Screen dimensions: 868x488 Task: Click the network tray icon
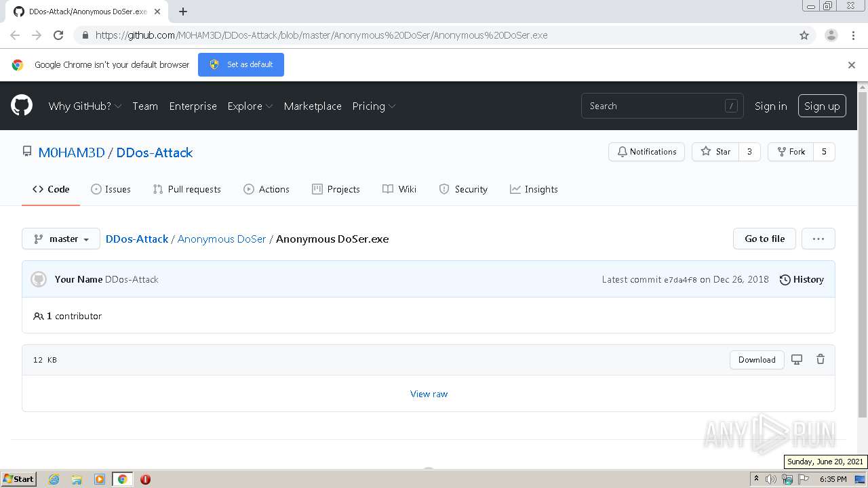[787, 479]
